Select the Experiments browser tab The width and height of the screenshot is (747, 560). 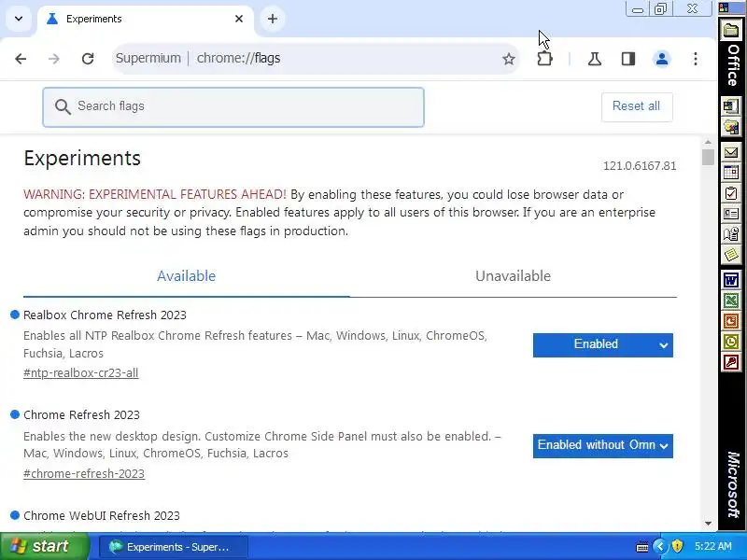click(146, 19)
